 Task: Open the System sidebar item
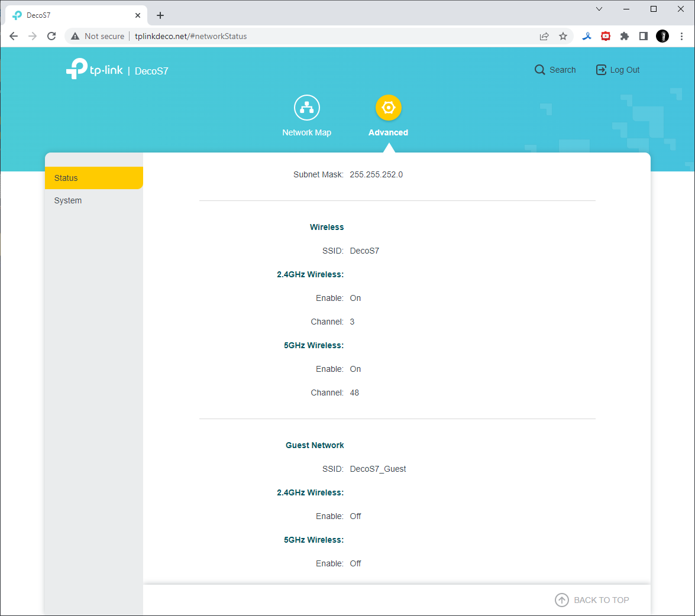pos(94,200)
